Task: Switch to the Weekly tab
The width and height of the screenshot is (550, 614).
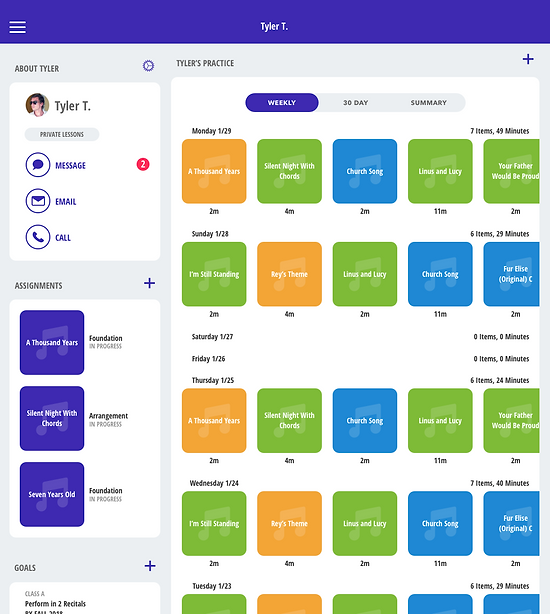Action: 282,103
